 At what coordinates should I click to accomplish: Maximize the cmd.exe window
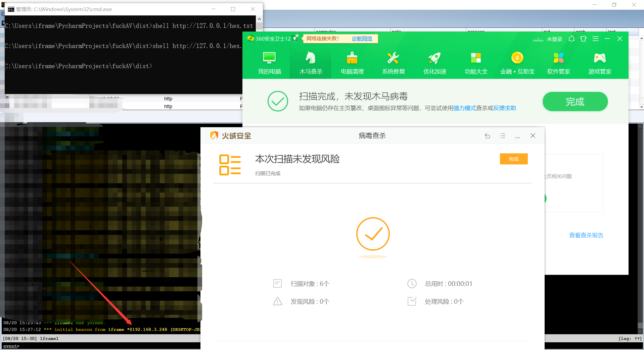click(x=233, y=9)
